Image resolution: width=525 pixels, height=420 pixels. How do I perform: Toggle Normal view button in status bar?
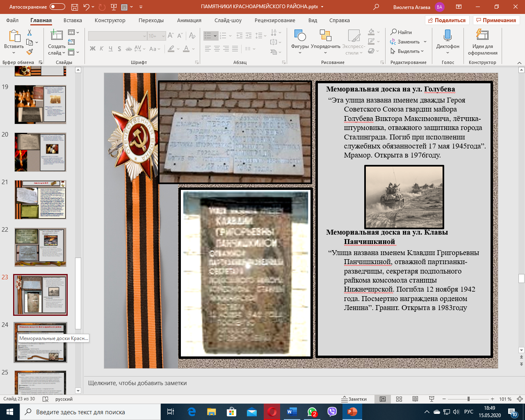click(x=383, y=399)
